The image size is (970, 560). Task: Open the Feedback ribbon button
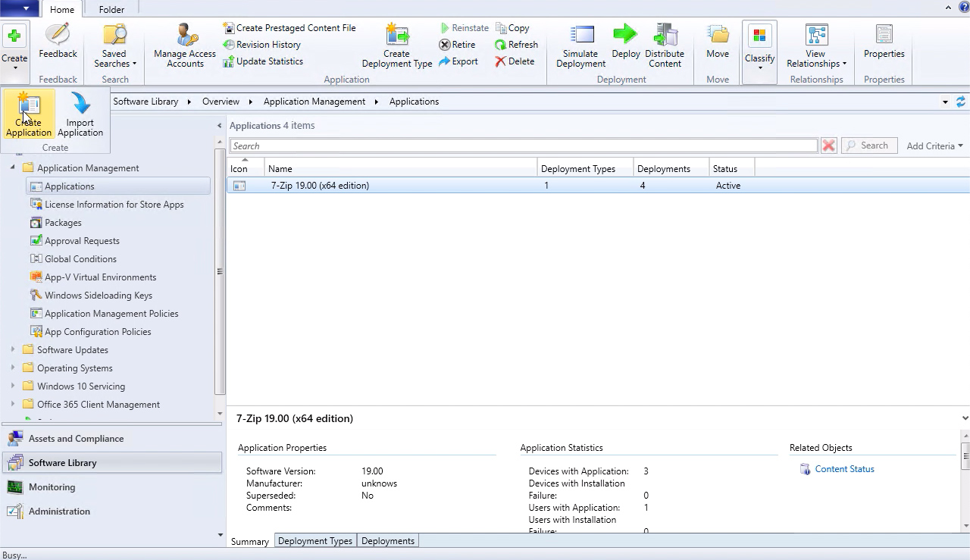58,42
